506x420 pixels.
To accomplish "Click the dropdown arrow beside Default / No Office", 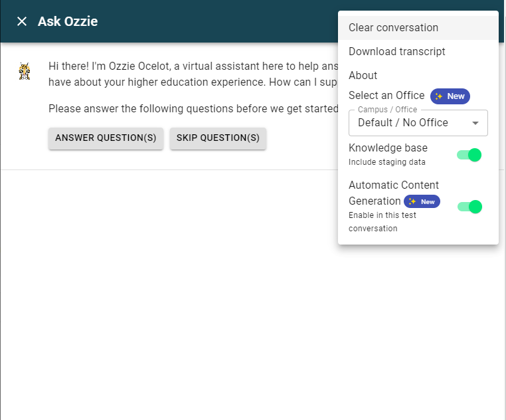I will coord(475,123).
